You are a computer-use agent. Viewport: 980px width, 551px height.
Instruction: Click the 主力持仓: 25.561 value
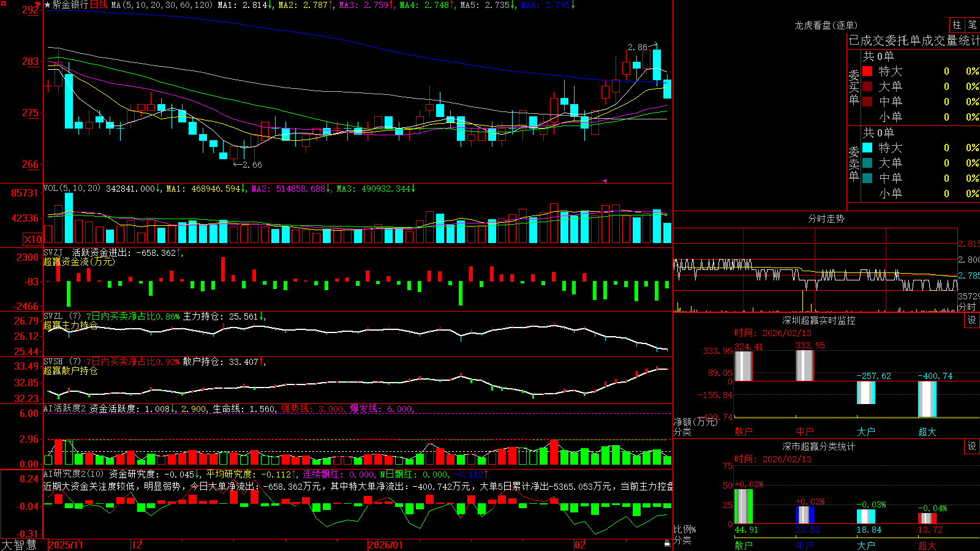221,317
